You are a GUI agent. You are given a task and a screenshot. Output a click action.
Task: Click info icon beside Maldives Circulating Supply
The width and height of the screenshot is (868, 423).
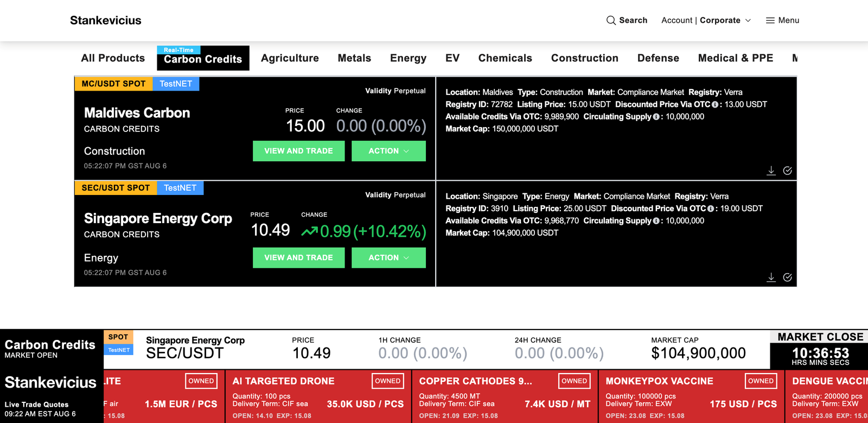click(x=656, y=117)
